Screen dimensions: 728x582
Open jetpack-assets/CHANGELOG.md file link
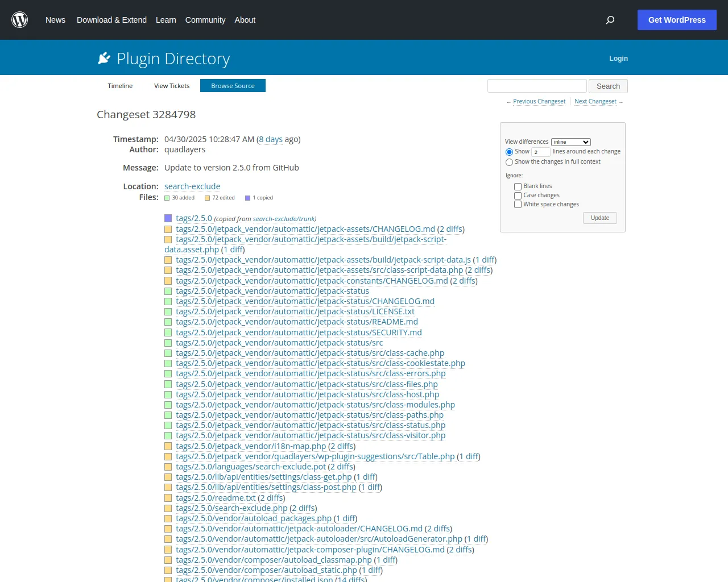[305, 229]
